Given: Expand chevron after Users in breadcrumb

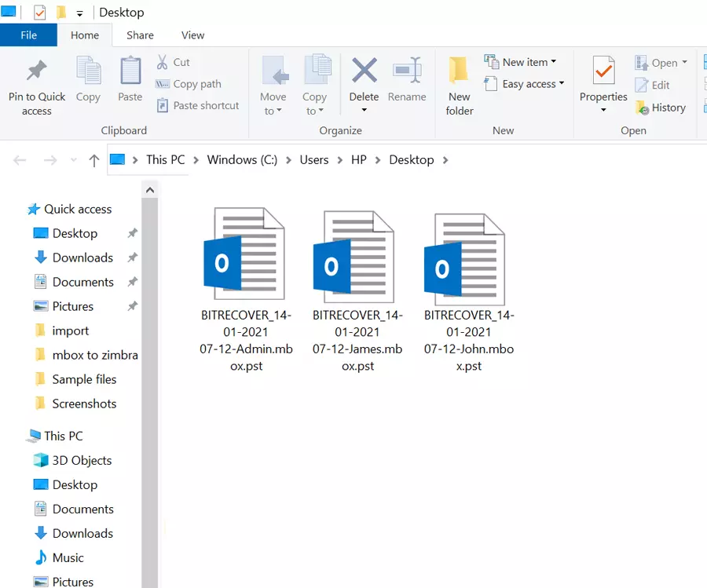Looking at the screenshot, I should click(339, 160).
